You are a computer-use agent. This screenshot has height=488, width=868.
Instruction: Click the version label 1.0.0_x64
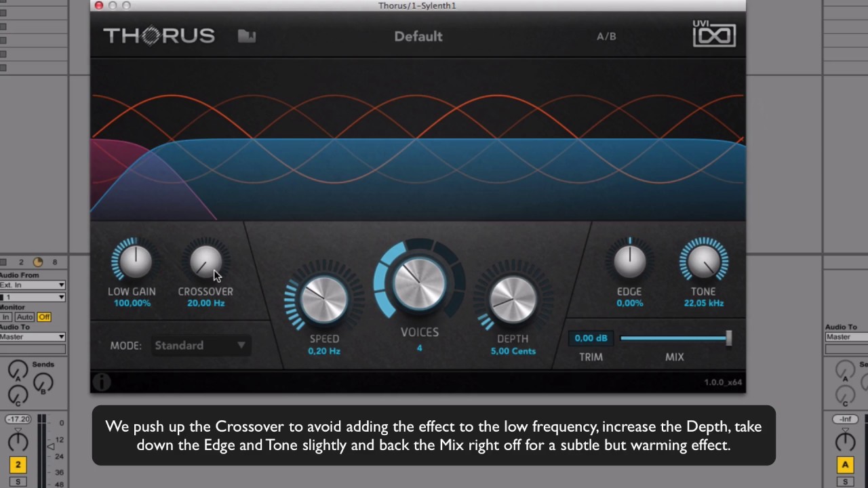click(723, 383)
